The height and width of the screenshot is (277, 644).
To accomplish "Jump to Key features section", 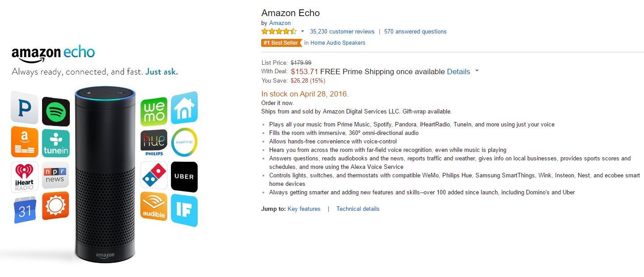I will pos(304,209).
